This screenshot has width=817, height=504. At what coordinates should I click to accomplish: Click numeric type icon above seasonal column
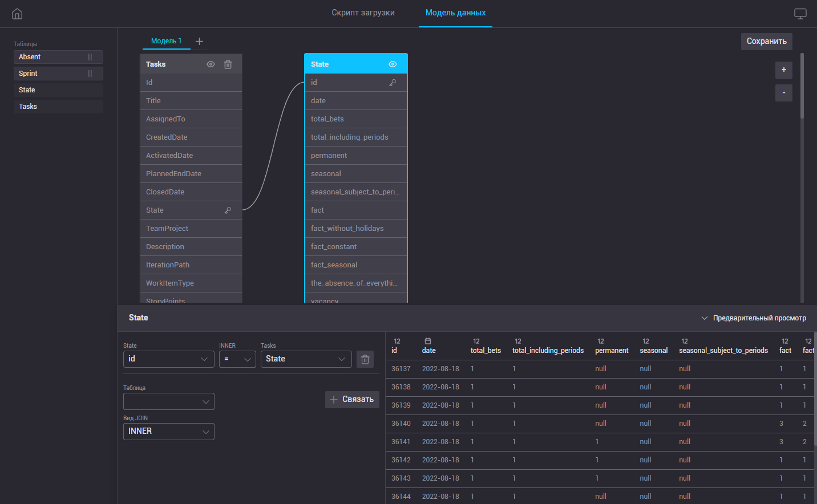click(x=646, y=341)
